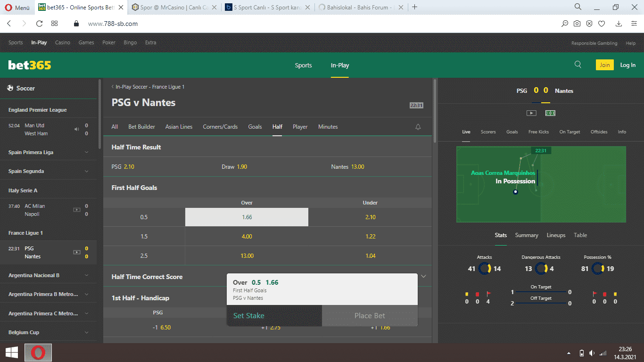Select Over 1.5 odds 4.00
The height and width of the screenshot is (362, 644).
(247, 237)
